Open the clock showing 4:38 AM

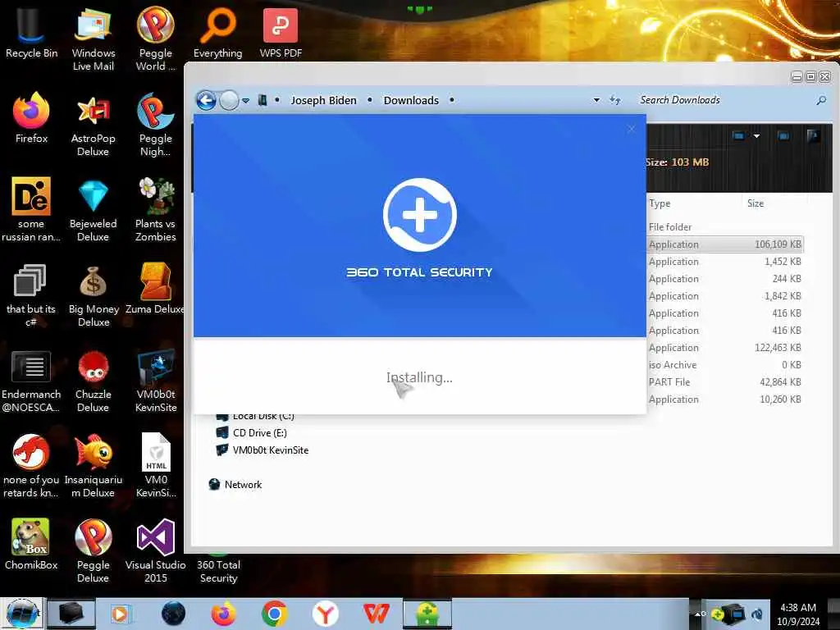(798, 614)
